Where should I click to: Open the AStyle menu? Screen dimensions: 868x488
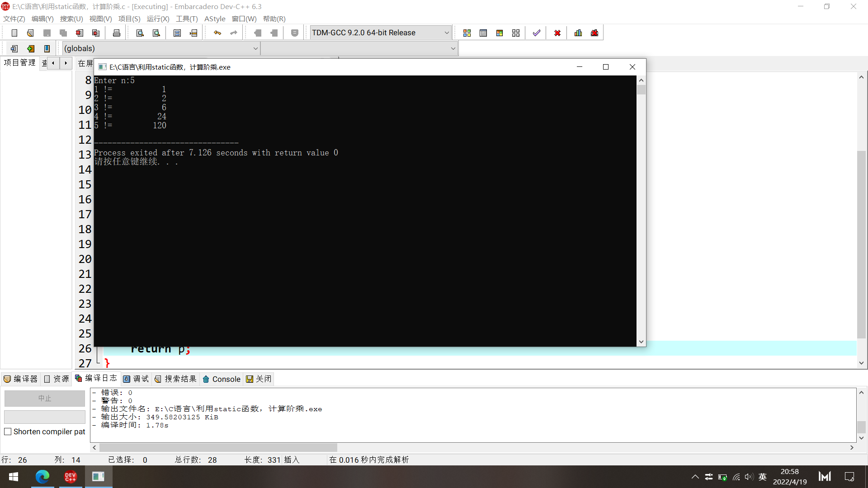(215, 19)
